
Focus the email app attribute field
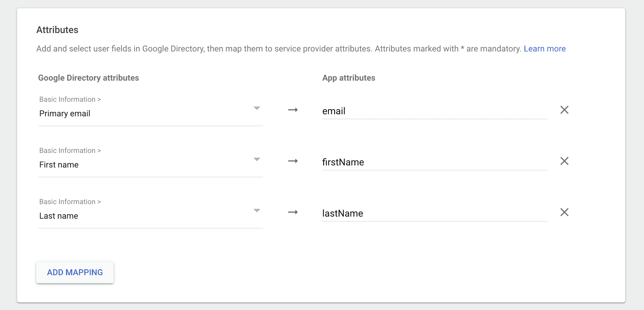tap(434, 111)
